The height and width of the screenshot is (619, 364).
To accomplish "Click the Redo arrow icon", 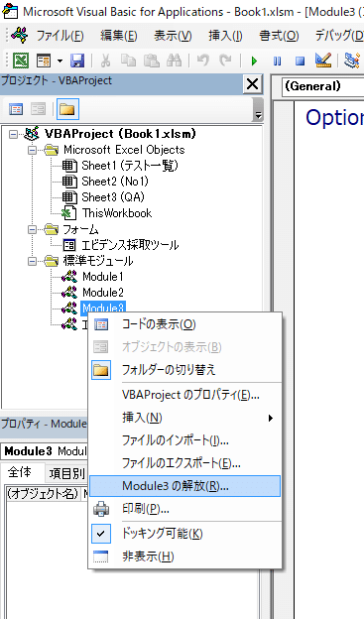I will 225,61.
